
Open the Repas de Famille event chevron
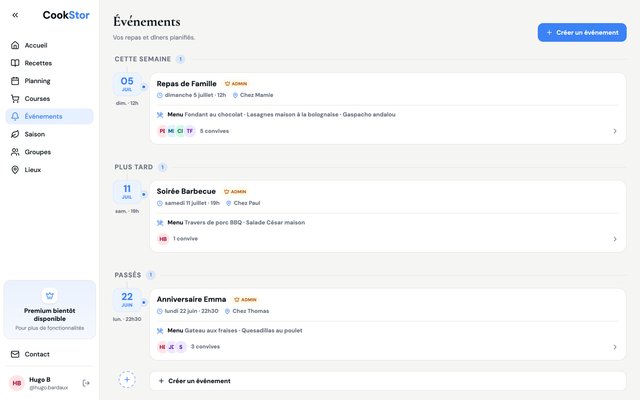(615, 131)
